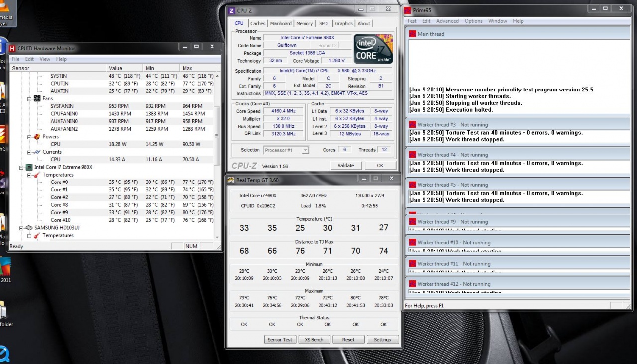Open the Window menu in Prime95
Viewport: 637px width, 364px height.
[497, 21]
